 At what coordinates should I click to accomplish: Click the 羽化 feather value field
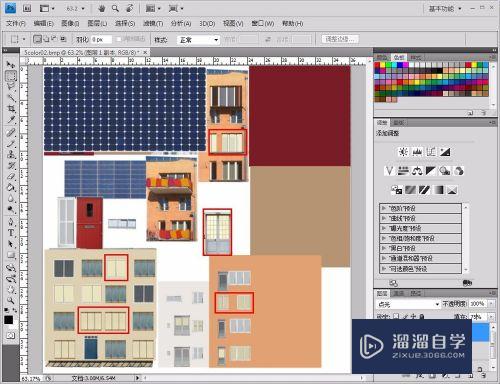click(x=101, y=40)
